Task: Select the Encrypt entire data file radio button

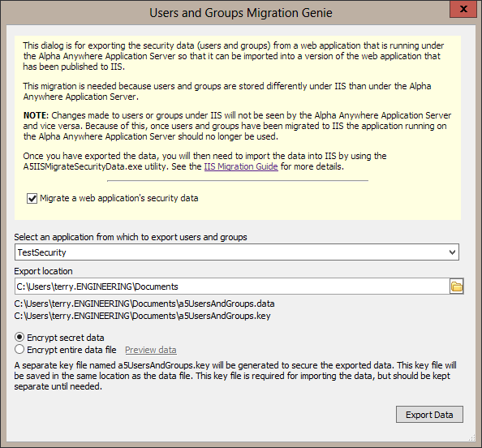Action: coord(19,350)
